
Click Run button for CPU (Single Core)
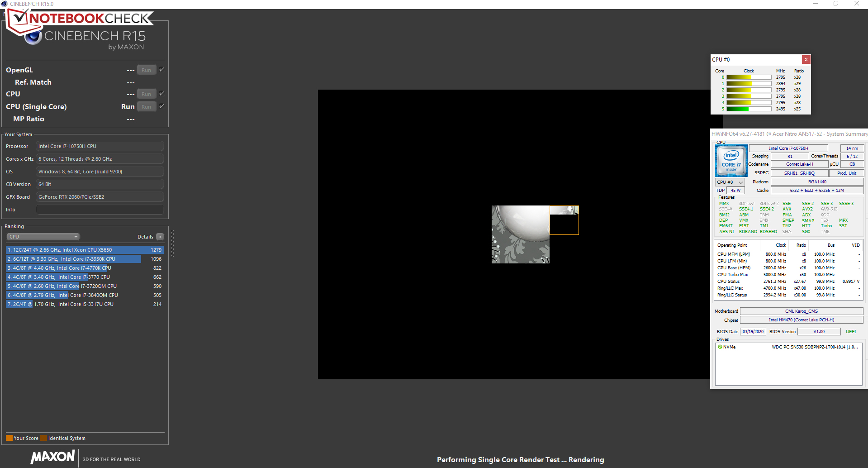click(x=146, y=106)
